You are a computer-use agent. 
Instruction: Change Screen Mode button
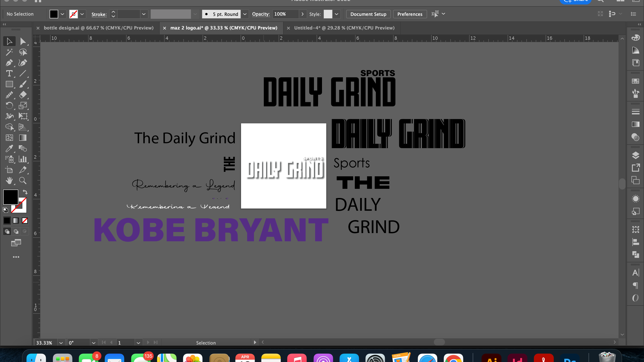click(16, 243)
